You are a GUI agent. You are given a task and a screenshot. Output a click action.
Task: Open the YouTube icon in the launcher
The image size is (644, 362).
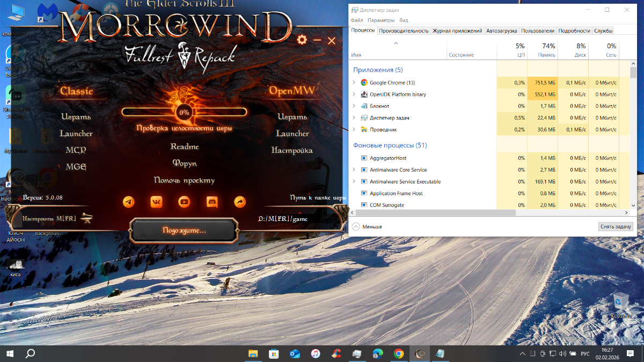(x=185, y=202)
